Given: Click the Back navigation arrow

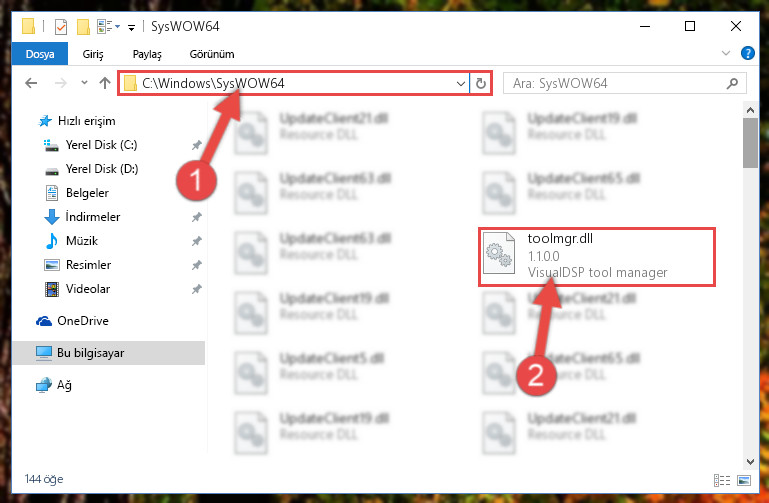Looking at the screenshot, I should point(31,83).
